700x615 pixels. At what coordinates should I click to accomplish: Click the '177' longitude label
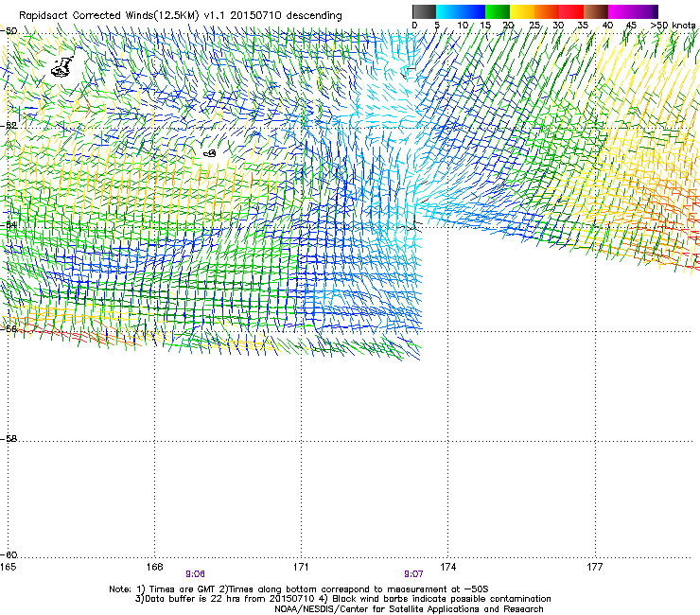pos(595,567)
